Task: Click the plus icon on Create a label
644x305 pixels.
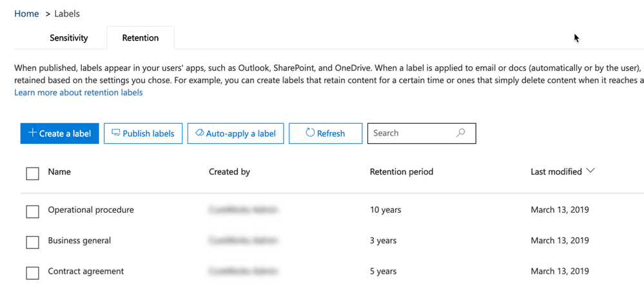Action: [x=32, y=133]
